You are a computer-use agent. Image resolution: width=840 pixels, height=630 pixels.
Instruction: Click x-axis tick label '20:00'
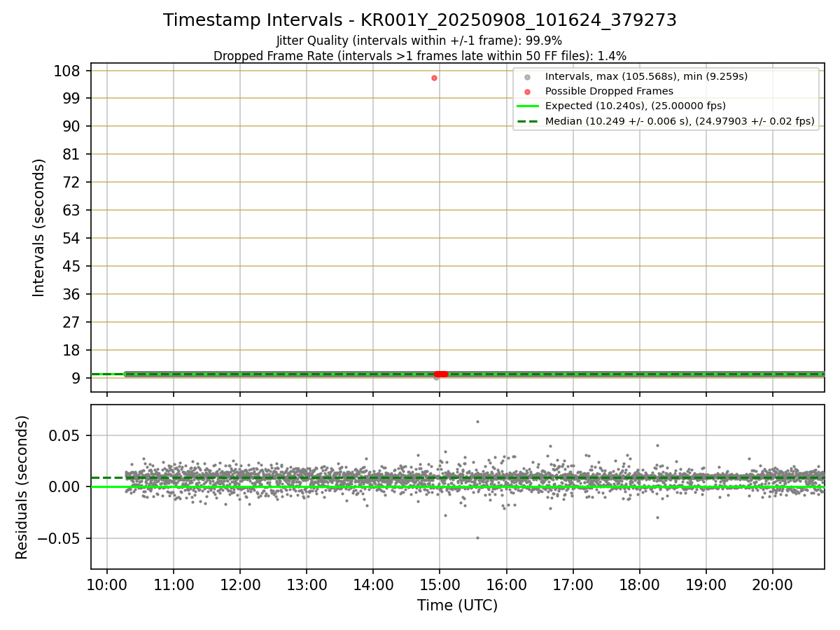pos(773,584)
